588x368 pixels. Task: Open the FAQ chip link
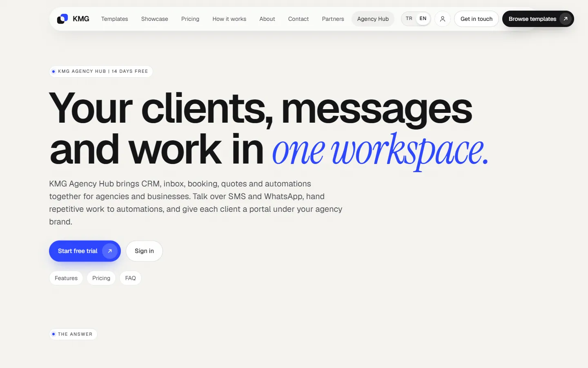click(131, 278)
